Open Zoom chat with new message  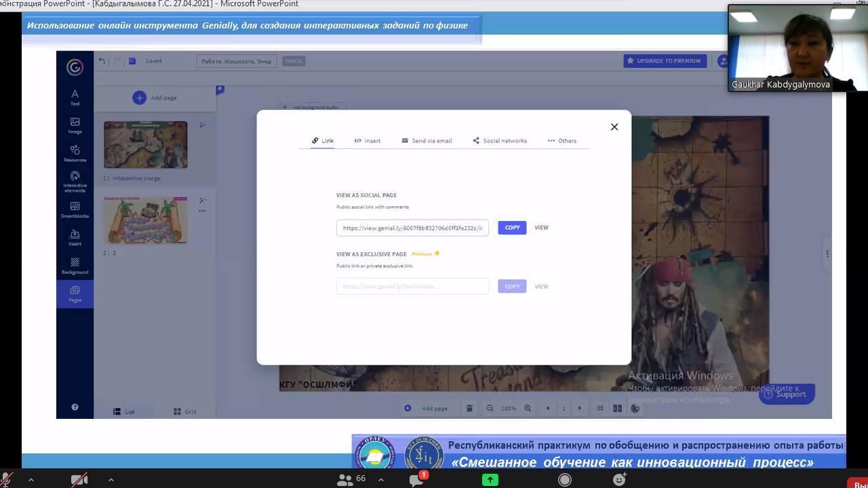click(x=418, y=479)
